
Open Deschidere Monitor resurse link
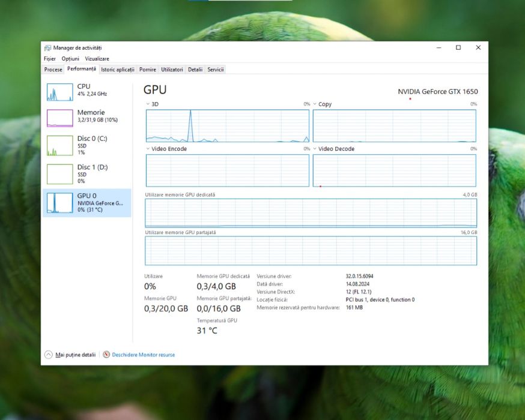click(144, 355)
